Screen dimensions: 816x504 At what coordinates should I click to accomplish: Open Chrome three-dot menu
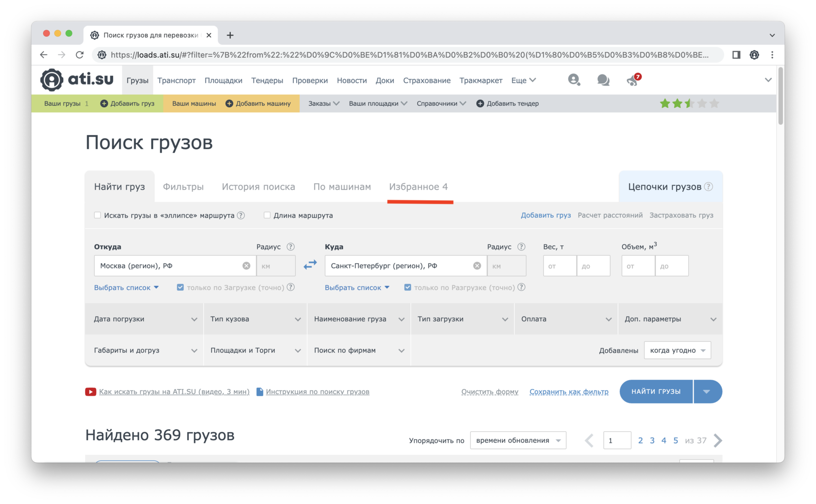(772, 55)
